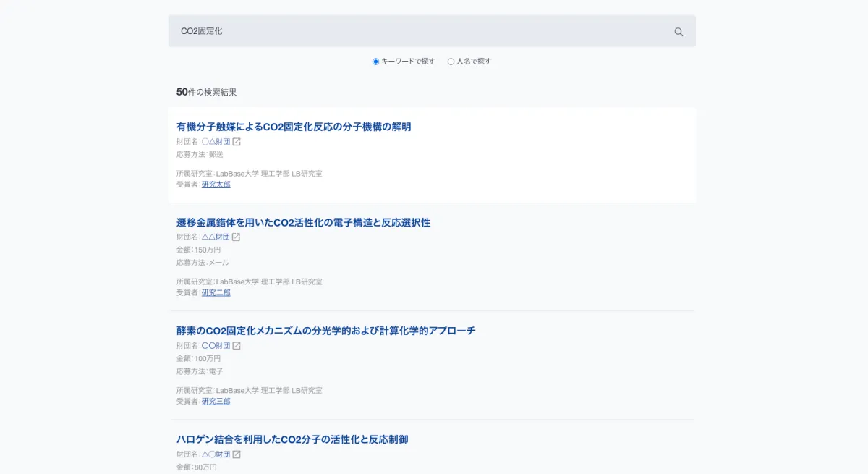The width and height of the screenshot is (868, 474).
Task: Open 酵素のCO2固定化メカニズム result title
Action: [325, 331]
